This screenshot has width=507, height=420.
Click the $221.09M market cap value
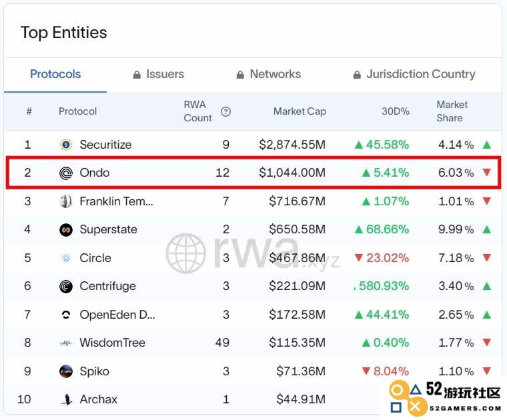tap(297, 286)
